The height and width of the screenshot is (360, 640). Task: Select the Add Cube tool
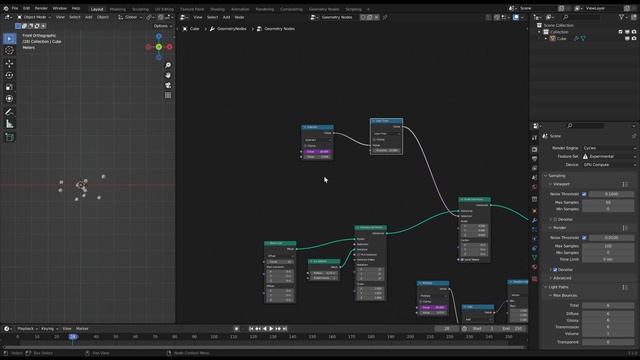coord(9,137)
